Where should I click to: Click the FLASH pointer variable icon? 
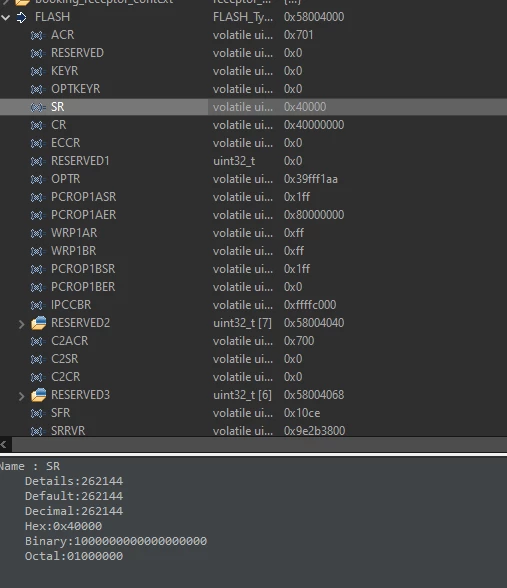coord(21,17)
